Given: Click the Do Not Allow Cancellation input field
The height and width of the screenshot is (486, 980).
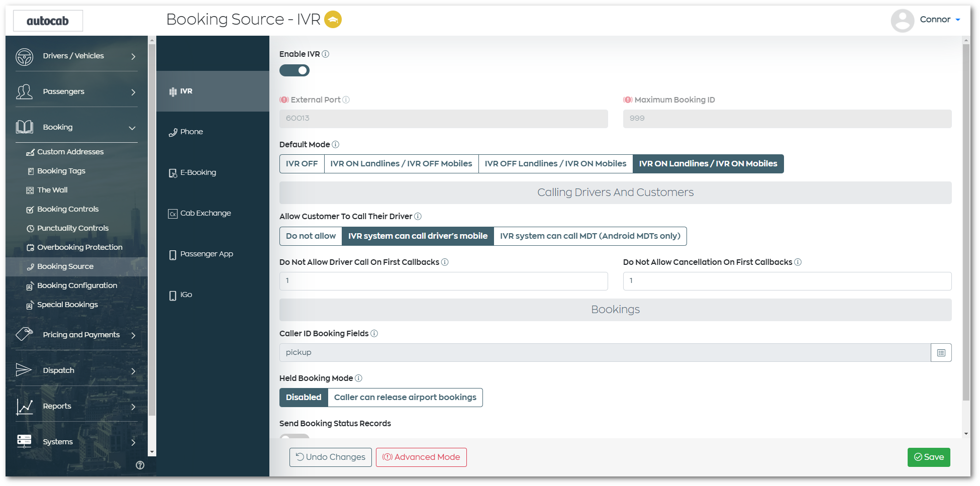Looking at the screenshot, I should tap(788, 281).
